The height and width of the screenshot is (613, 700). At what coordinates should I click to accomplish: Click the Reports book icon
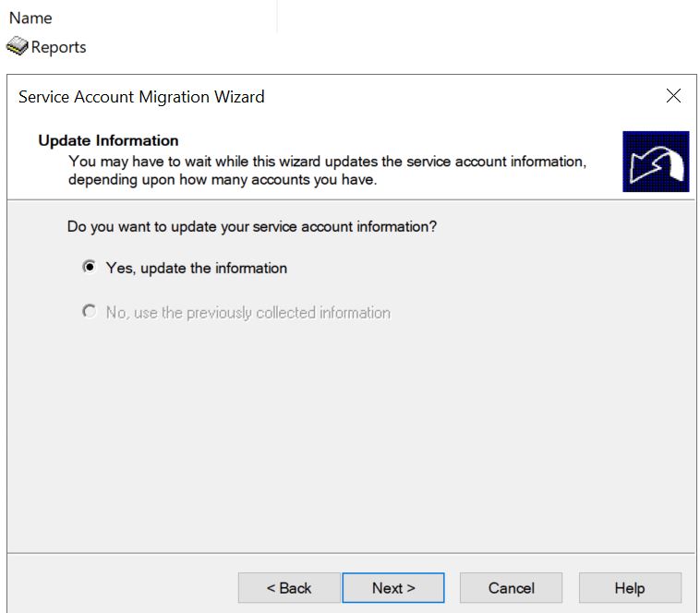pyautogui.click(x=18, y=46)
